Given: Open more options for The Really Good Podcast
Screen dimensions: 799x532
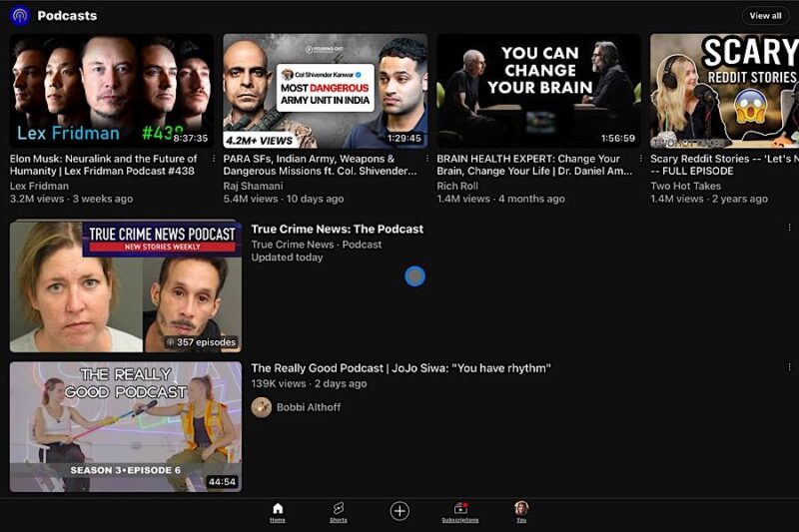Looking at the screenshot, I should click(x=789, y=367).
